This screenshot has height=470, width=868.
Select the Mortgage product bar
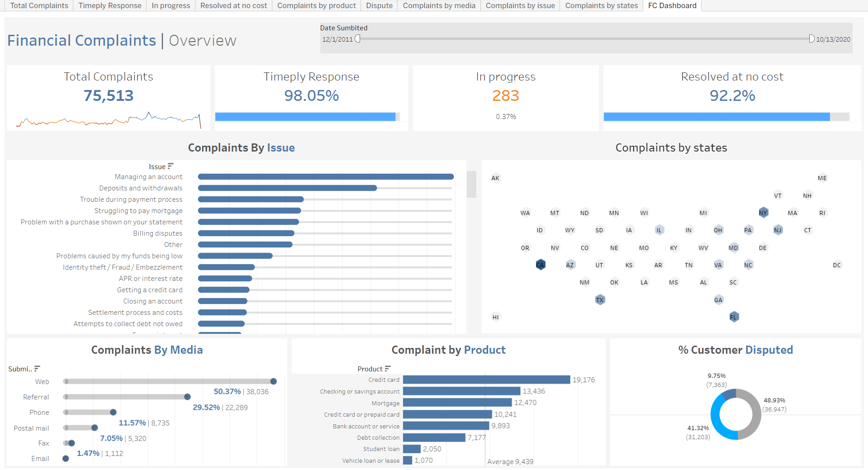(x=457, y=403)
